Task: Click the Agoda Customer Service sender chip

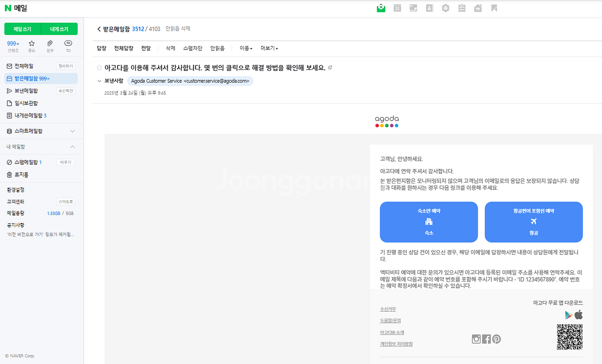Action: click(x=190, y=81)
